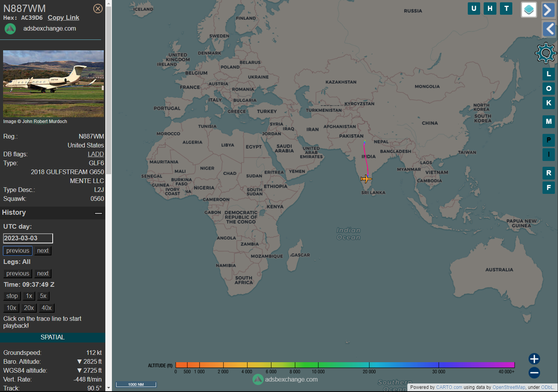Image resolution: width=558 pixels, height=392 pixels.
Task: Open the ODbL license link
Action: click(x=547, y=387)
